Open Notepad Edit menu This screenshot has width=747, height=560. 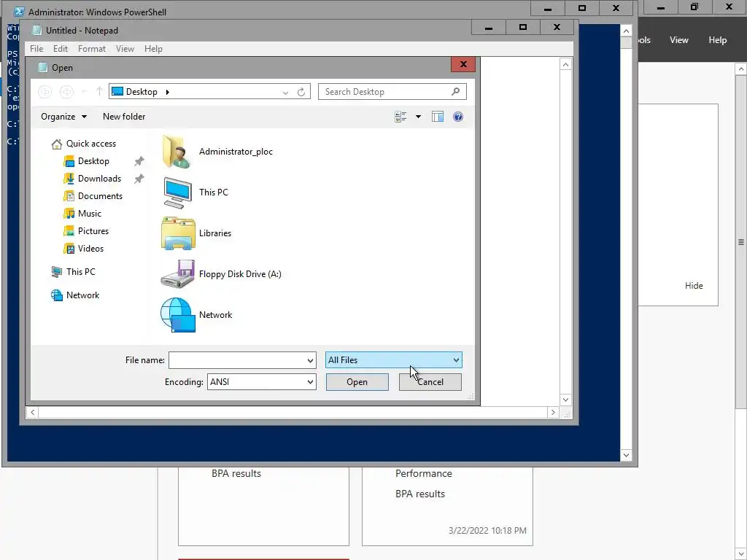[x=60, y=49]
